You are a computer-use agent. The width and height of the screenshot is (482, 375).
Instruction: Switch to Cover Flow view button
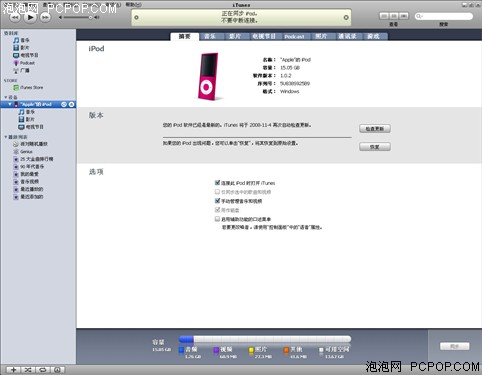[x=404, y=16]
